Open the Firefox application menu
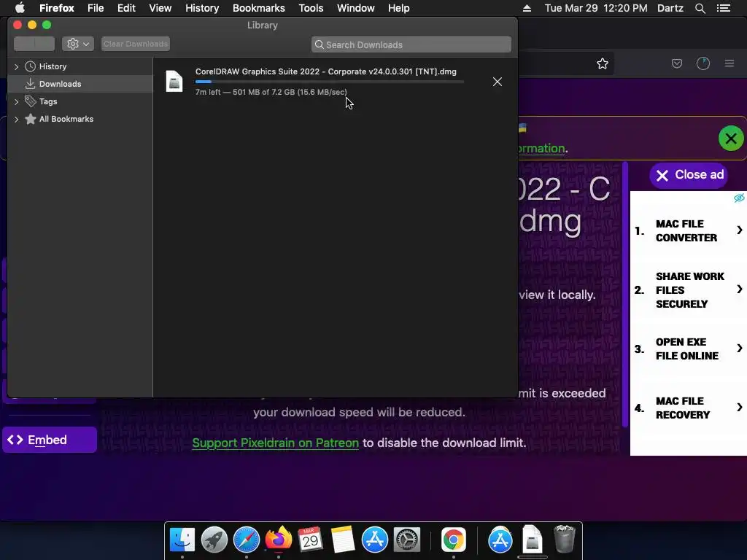This screenshot has width=747, height=560. coord(57,8)
